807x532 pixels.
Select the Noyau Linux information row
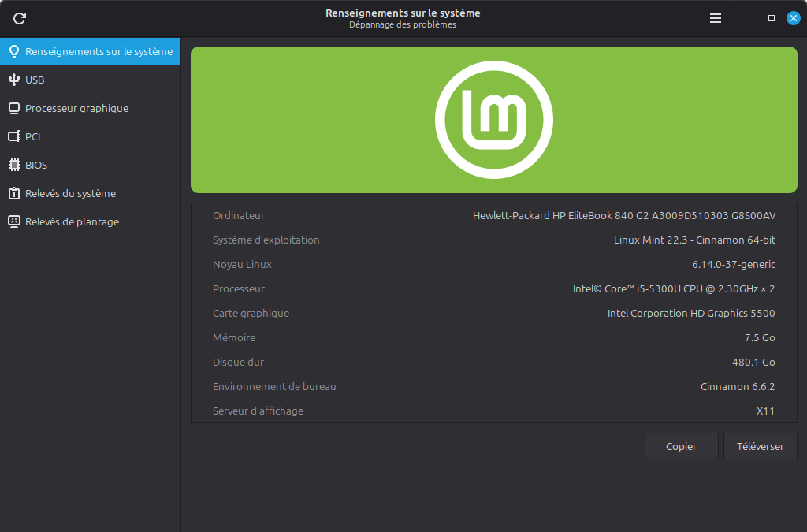(x=493, y=264)
